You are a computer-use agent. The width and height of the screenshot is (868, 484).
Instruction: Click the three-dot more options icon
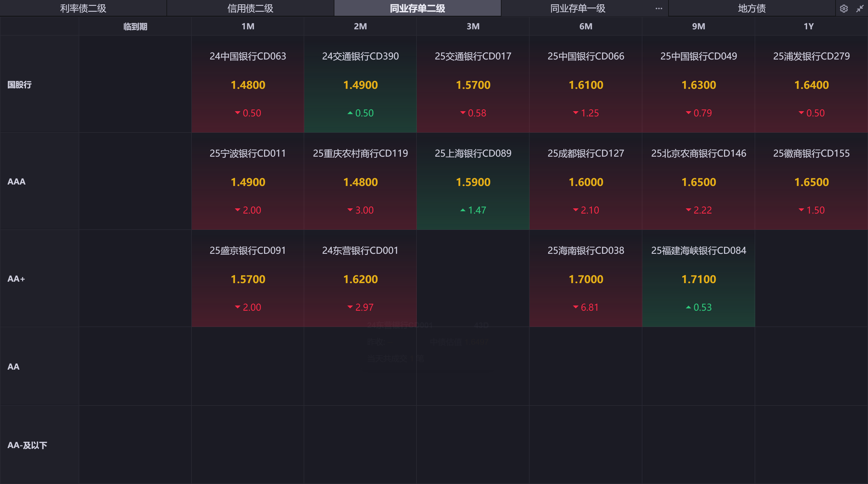pos(659,8)
